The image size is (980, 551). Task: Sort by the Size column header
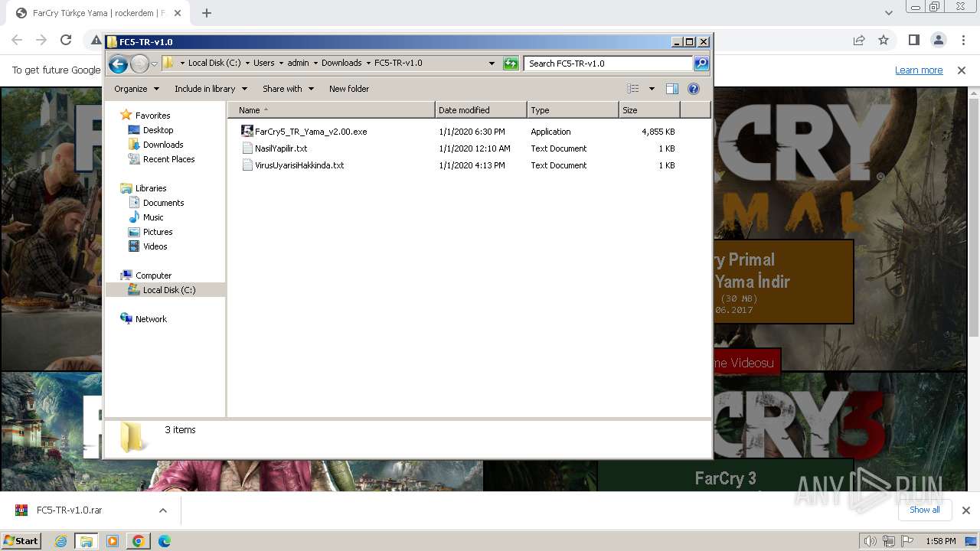coord(649,110)
